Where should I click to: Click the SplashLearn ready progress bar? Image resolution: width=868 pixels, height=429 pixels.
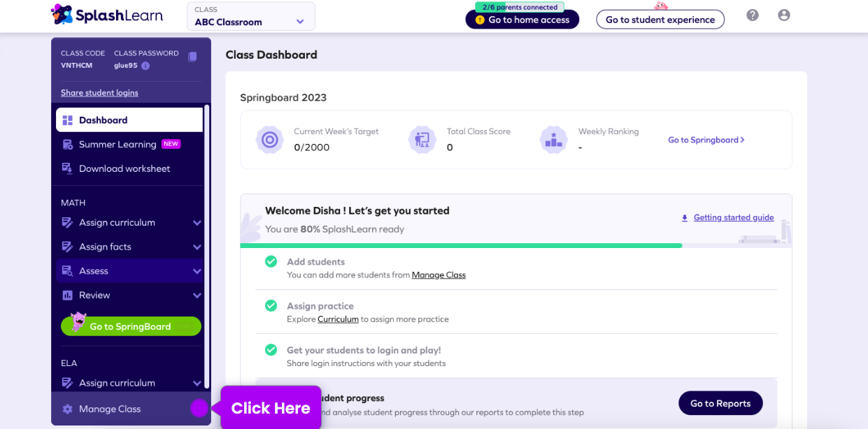(x=462, y=246)
